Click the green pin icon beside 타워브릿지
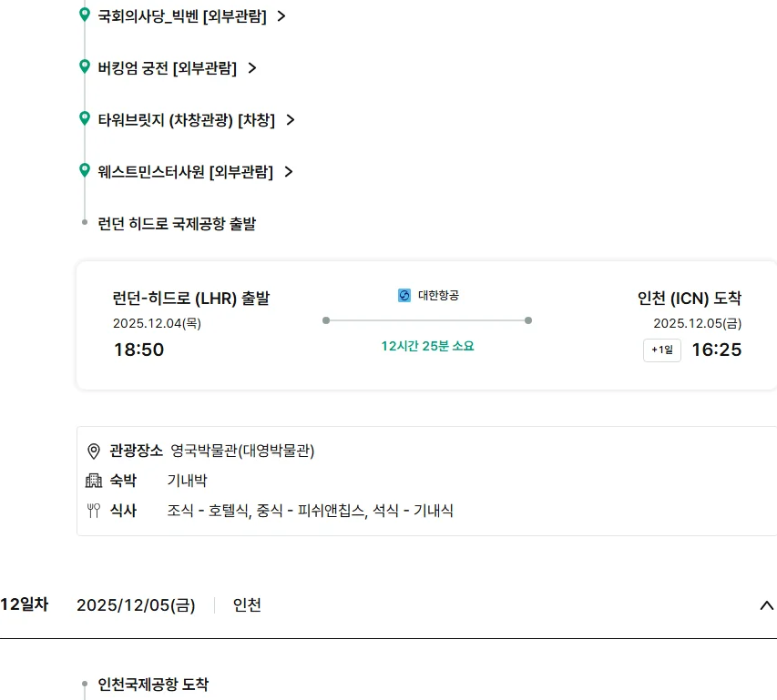This screenshot has height=700, width=777. click(x=85, y=118)
